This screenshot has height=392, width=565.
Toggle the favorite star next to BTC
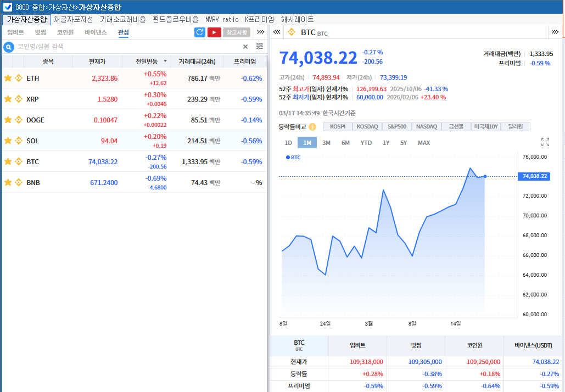pos(8,161)
